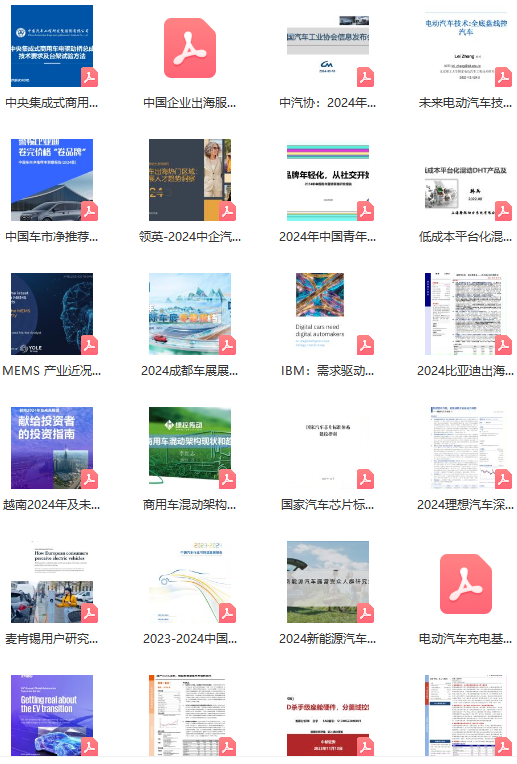Open the Getting real about the EV transition thumbnail
Viewport: 517px width, 764px height.
click(x=52, y=715)
